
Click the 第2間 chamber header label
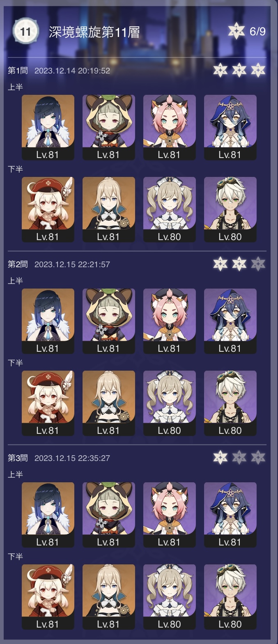pyautogui.click(x=18, y=264)
